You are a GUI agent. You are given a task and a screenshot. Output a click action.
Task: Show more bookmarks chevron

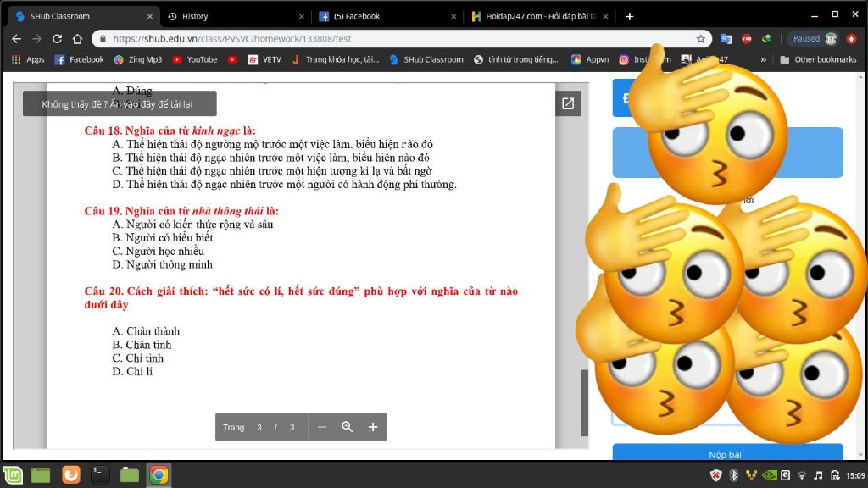pyautogui.click(x=764, y=60)
